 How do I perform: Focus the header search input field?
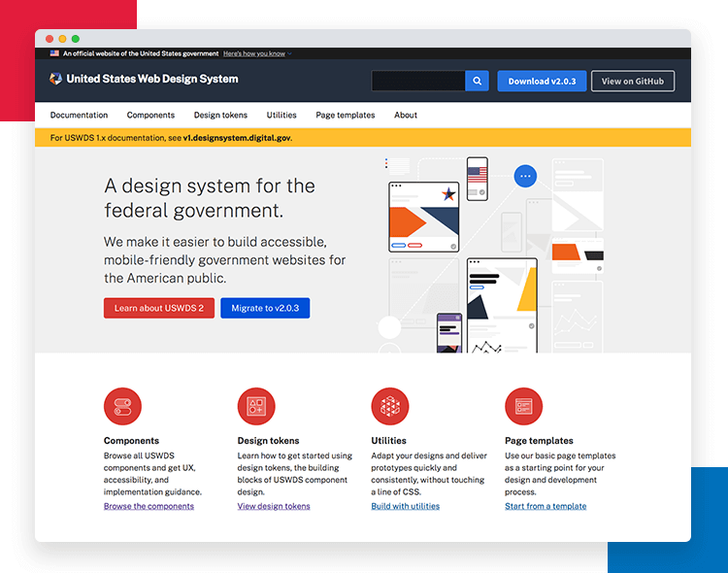(418, 81)
